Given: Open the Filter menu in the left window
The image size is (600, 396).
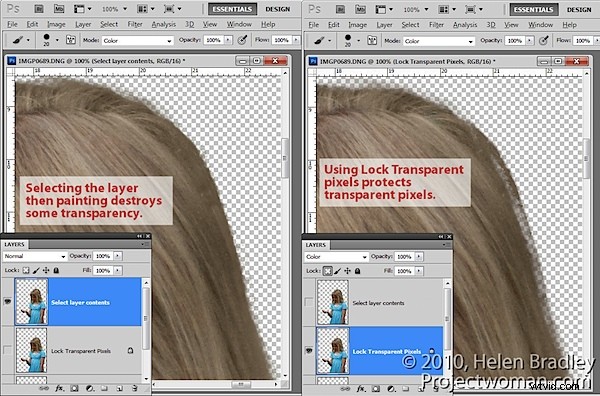Looking at the screenshot, I should 135,24.
